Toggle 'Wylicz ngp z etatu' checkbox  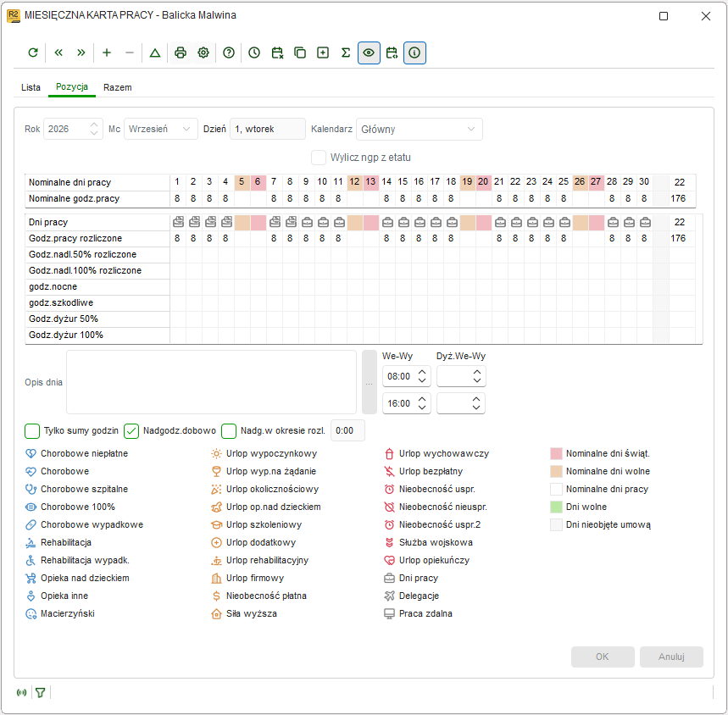(x=319, y=158)
